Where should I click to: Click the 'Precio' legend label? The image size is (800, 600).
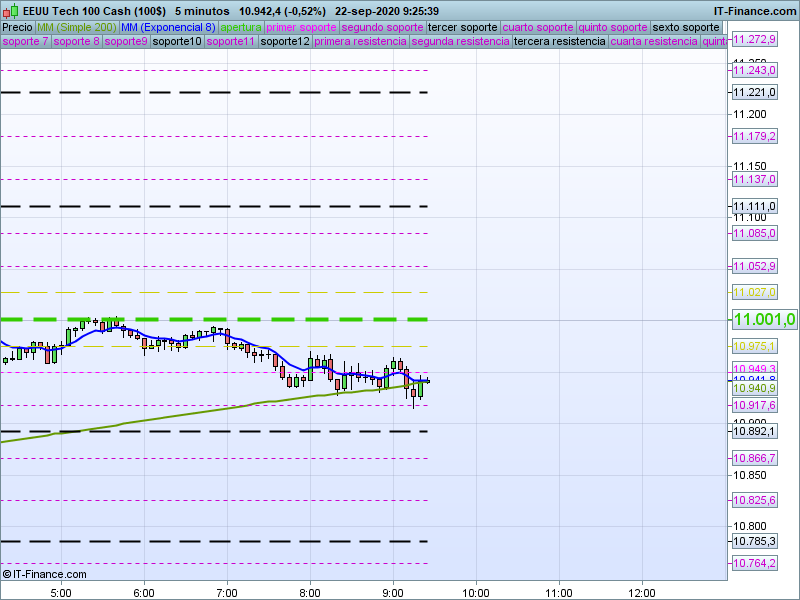(17, 27)
